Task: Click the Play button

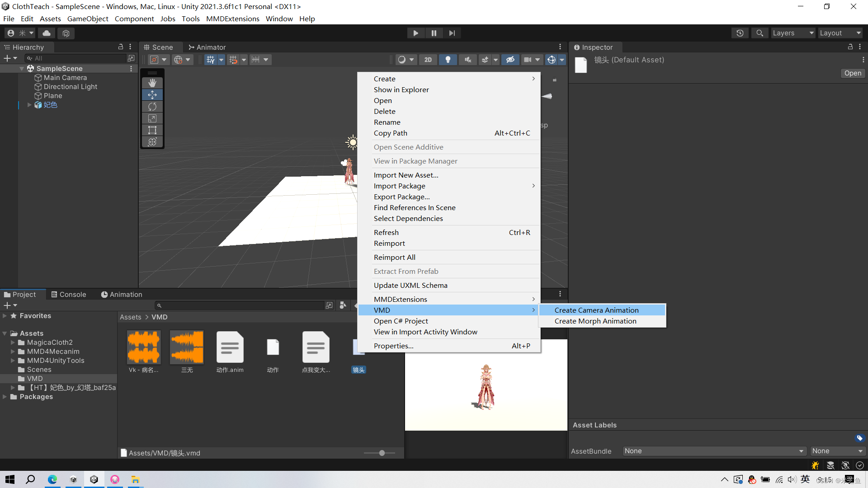Action: coord(415,33)
